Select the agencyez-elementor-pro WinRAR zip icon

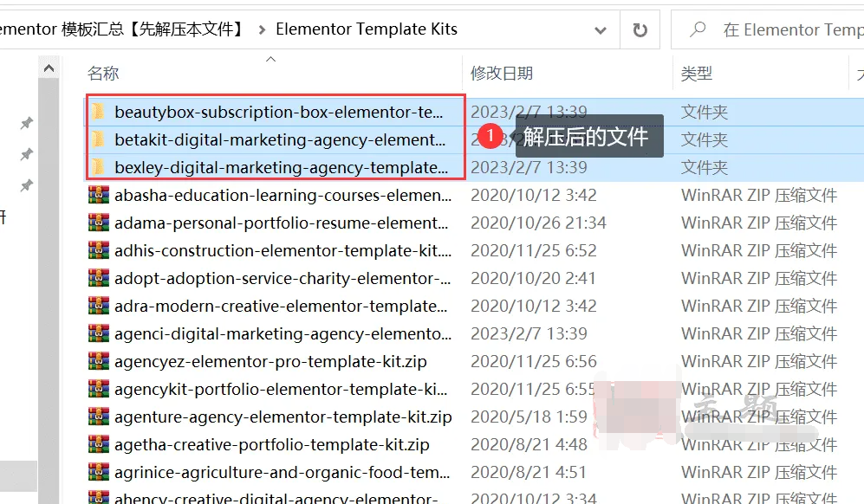99,361
